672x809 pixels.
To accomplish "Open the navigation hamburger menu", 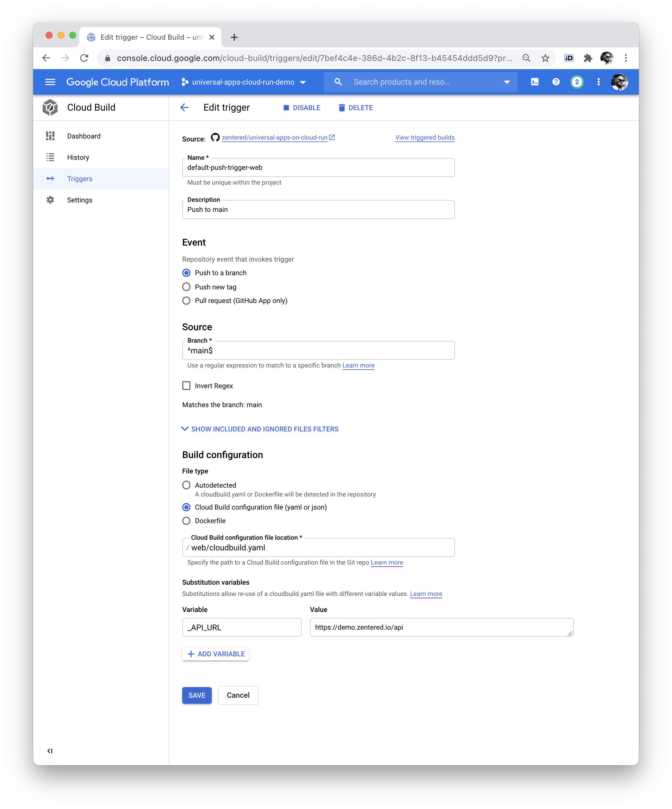I will (x=51, y=82).
